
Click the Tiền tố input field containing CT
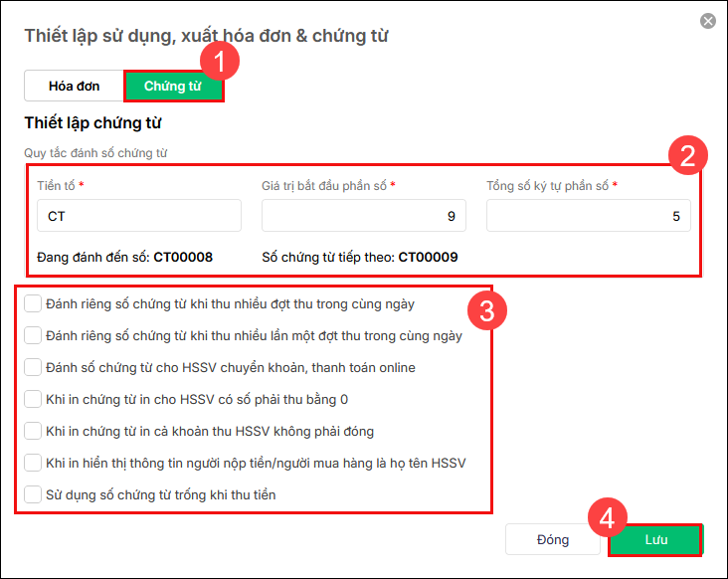[138, 216]
